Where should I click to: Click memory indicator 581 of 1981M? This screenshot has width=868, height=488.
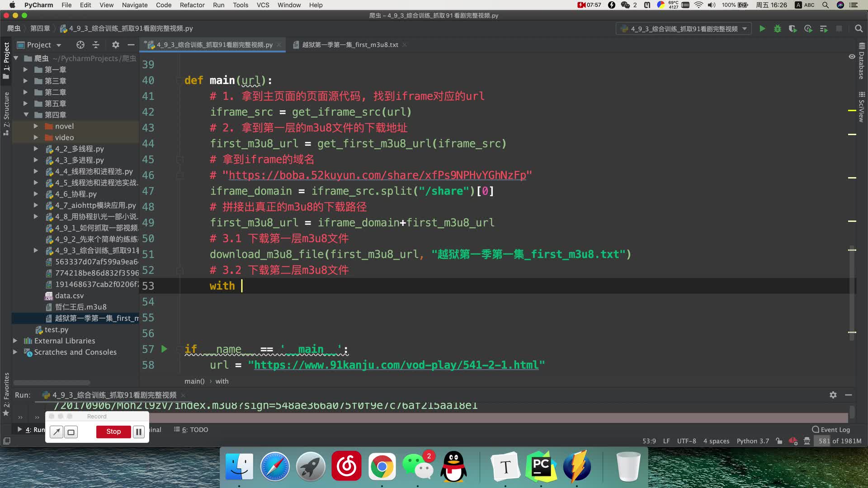coord(840,441)
